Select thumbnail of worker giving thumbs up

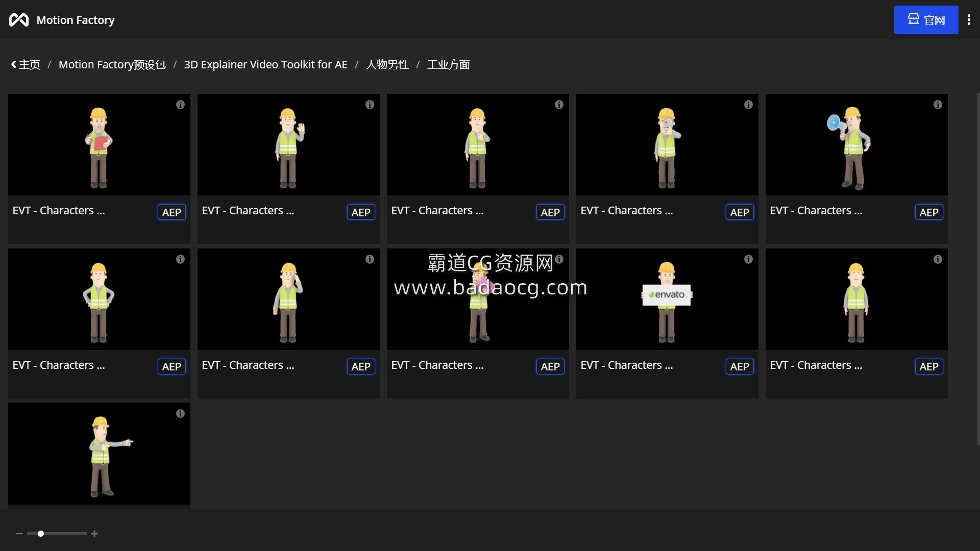(x=478, y=144)
